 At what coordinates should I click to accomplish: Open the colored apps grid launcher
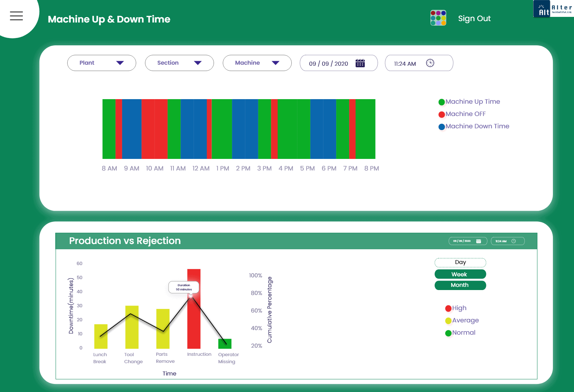click(x=438, y=18)
